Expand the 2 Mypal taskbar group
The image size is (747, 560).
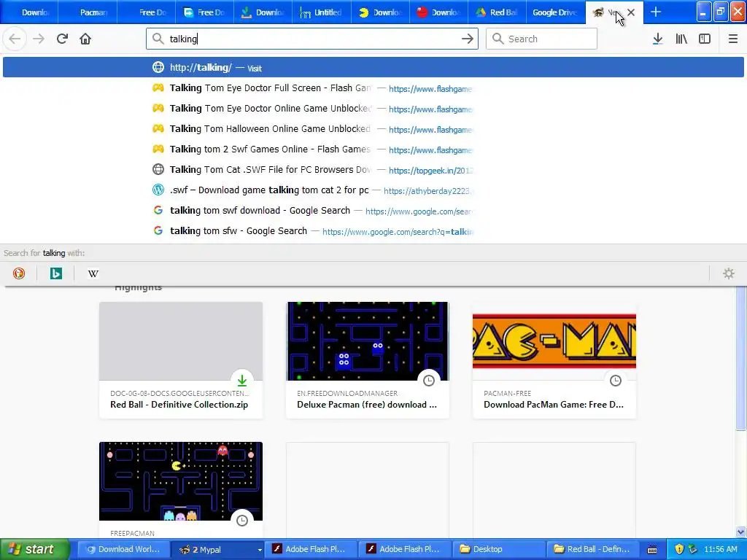(x=217, y=550)
